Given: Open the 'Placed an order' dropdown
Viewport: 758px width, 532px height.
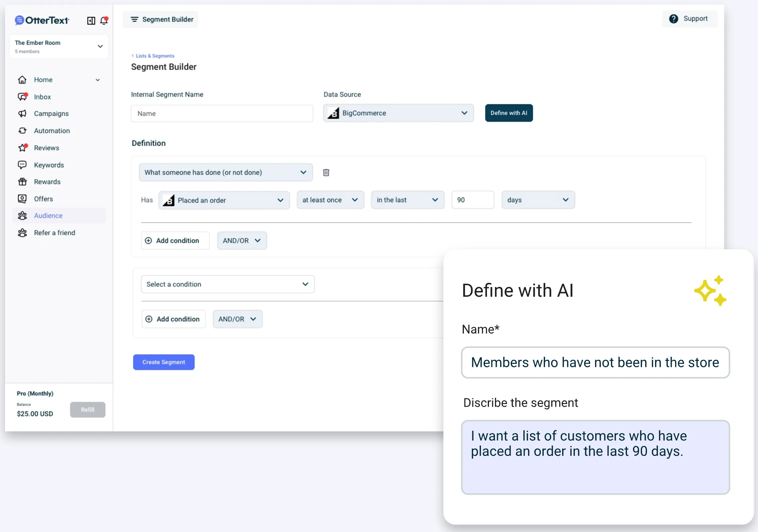Looking at the screenshot, I should pyautogui.click(x=224, y=200).
